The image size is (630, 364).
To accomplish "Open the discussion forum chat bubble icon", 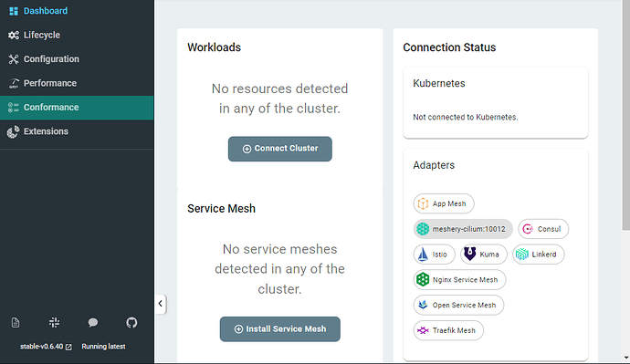I will tap(93, 322).
